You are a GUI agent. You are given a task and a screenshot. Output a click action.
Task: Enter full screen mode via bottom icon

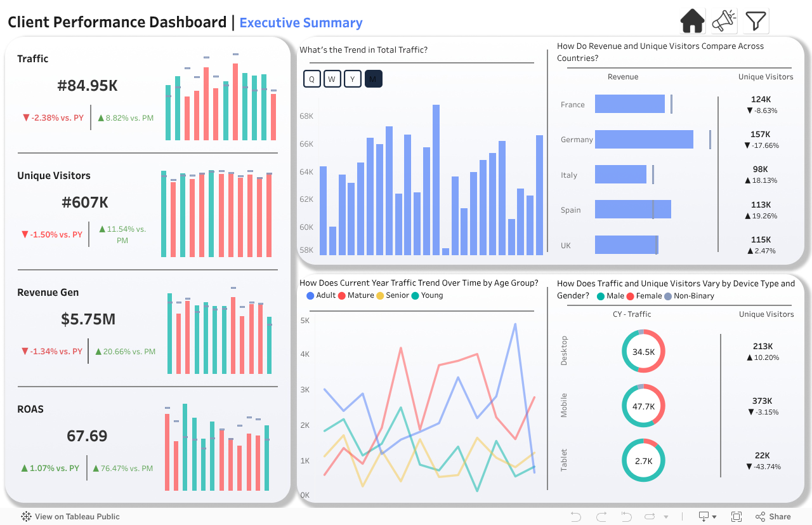[x=737, y=516]
